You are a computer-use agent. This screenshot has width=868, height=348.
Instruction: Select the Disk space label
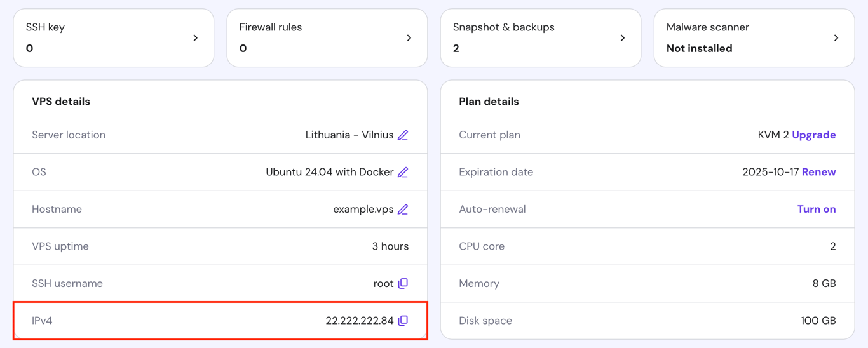click(x=485, y=321)
